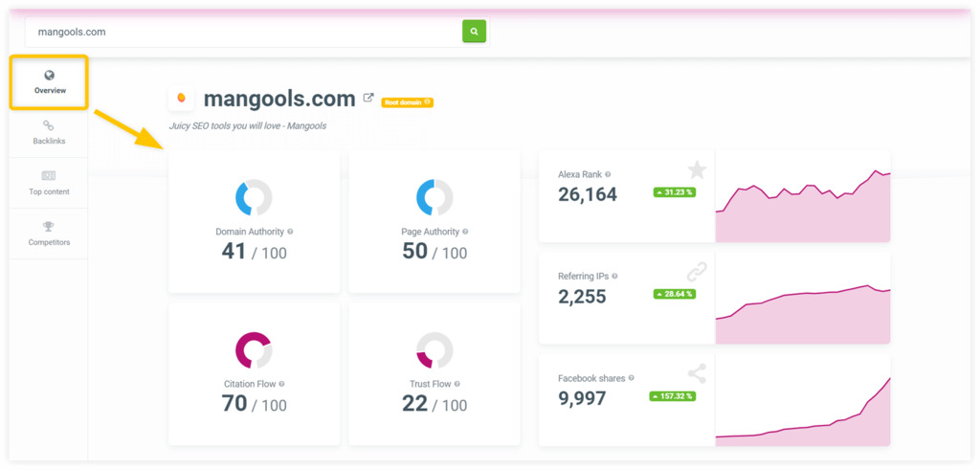The image size is (980, 470).
Task: Click the Domain Authority help icon
Action: pyautogui.click(x=290, y=232)
